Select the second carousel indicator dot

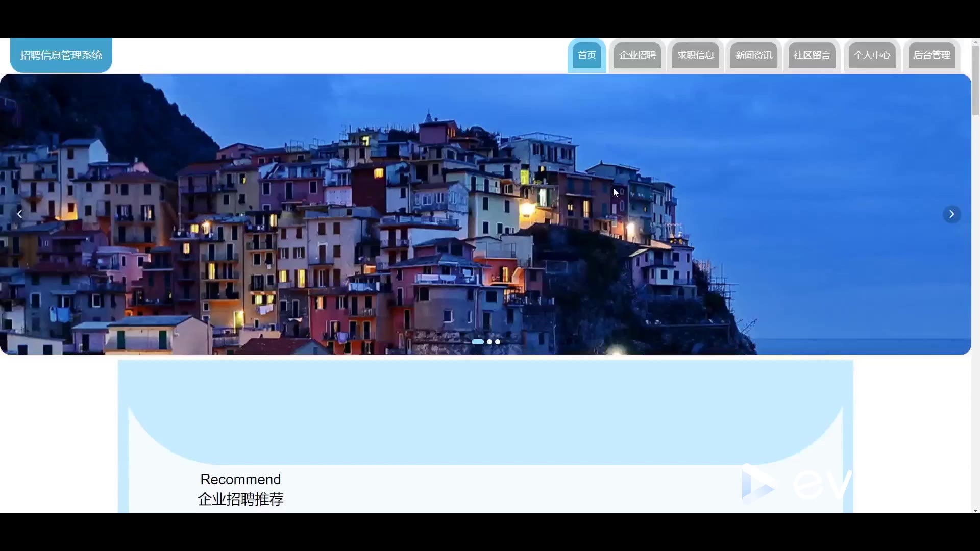point(489,342)
